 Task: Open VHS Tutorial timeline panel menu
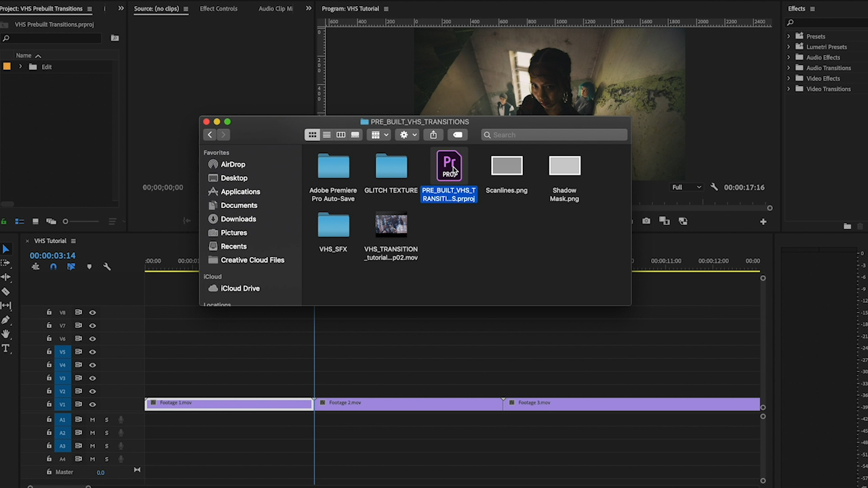(x=73, y=241)
